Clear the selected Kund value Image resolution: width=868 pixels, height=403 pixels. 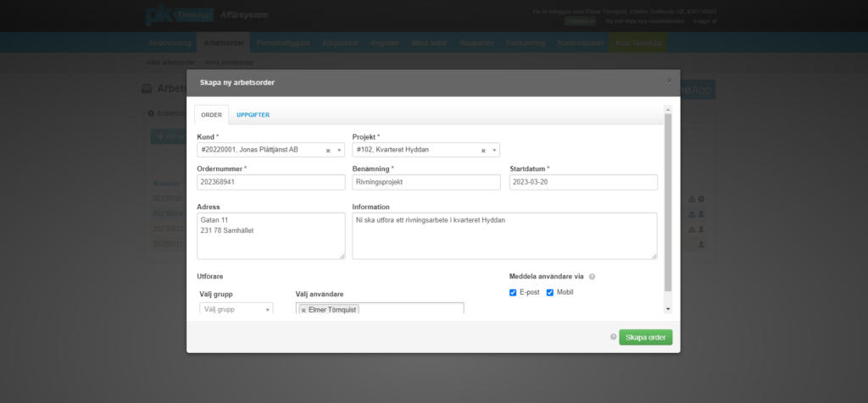click(x=327, y=151)
